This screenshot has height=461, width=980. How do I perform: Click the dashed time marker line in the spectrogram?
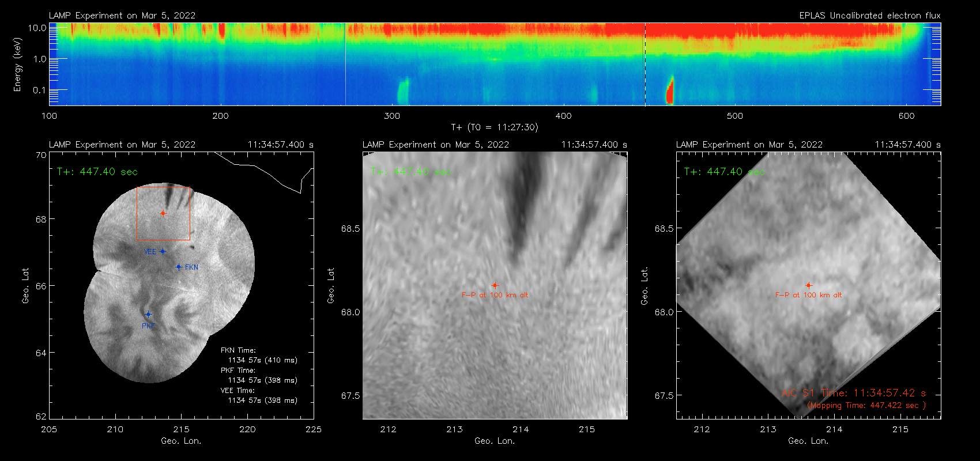pos(645,64)
